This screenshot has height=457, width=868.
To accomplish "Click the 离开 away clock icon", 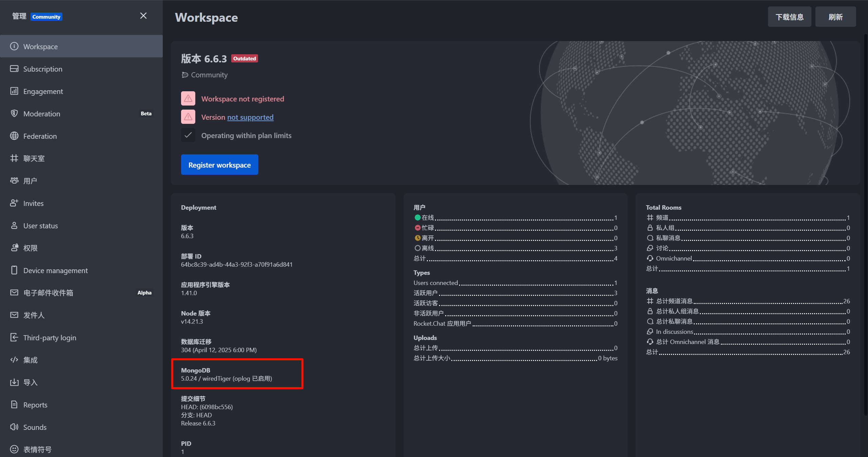I will 418,238.
